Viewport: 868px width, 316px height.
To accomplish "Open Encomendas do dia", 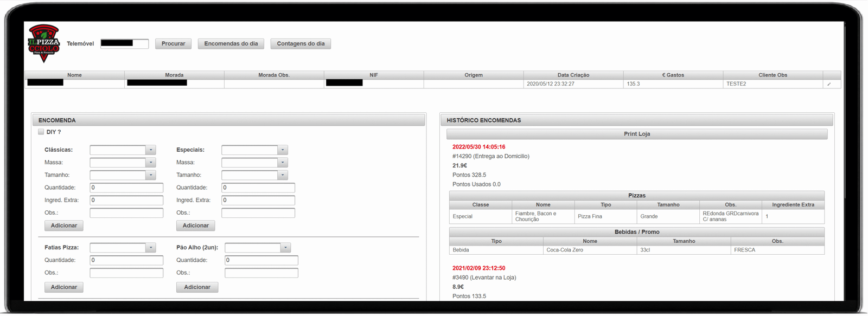I will pyautogui.click(x=231, y=44).
